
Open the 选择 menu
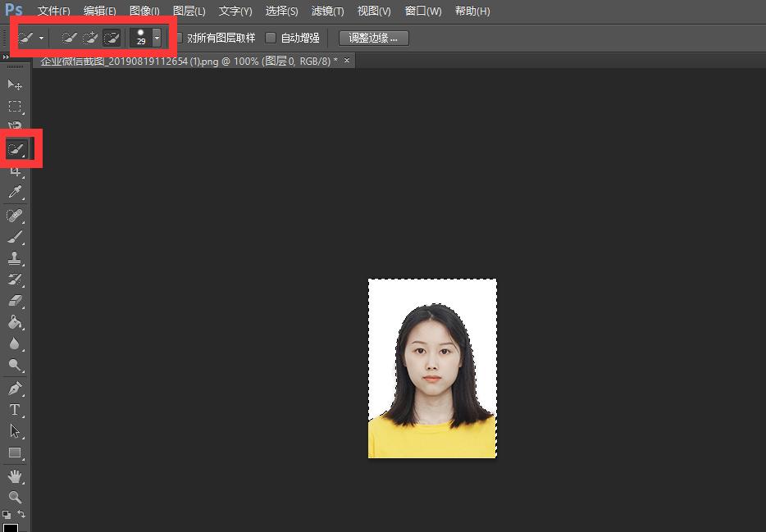(281, 11)
